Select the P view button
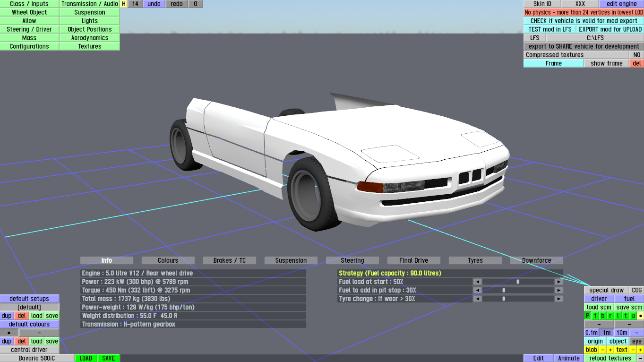Image resolution: width=644 pixels, height=362 pixels. tap(588, 316)
